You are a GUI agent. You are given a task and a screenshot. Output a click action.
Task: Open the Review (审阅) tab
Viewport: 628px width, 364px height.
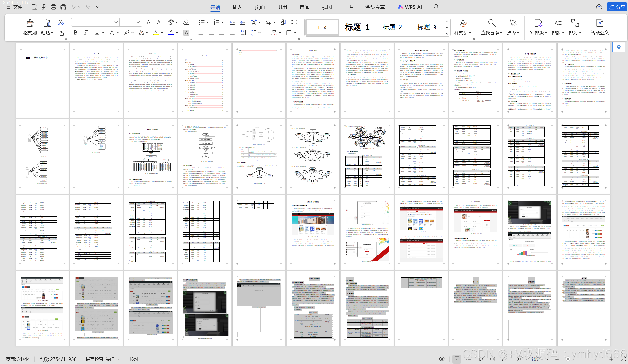304,7
